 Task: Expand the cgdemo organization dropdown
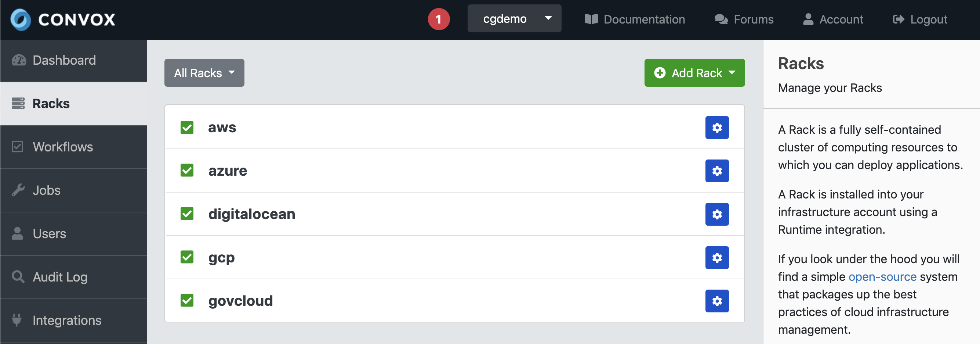coord(514,19)
